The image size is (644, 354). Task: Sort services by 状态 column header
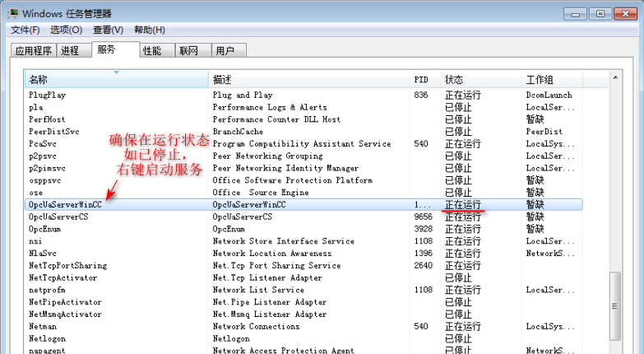pos(481,80)
